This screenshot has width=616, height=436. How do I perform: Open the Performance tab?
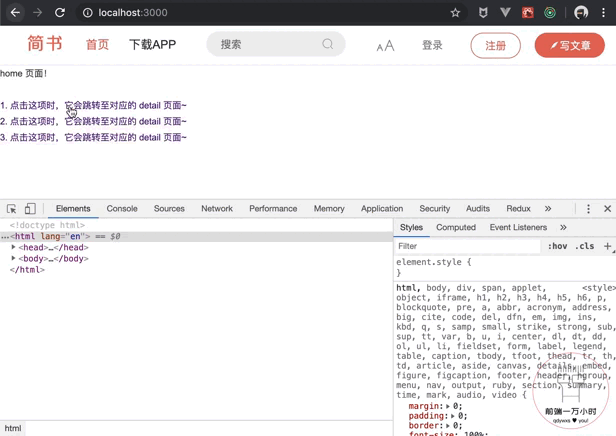(x=273, y=209)
